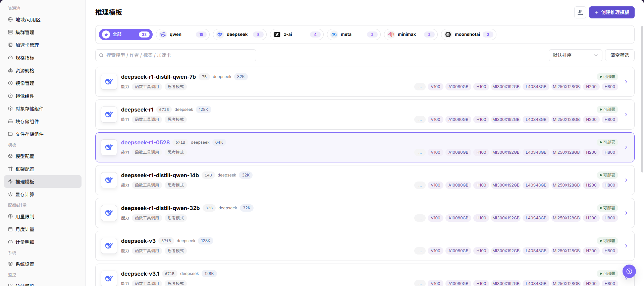Click the 显存计算 sidebar icon

point(10,195)
